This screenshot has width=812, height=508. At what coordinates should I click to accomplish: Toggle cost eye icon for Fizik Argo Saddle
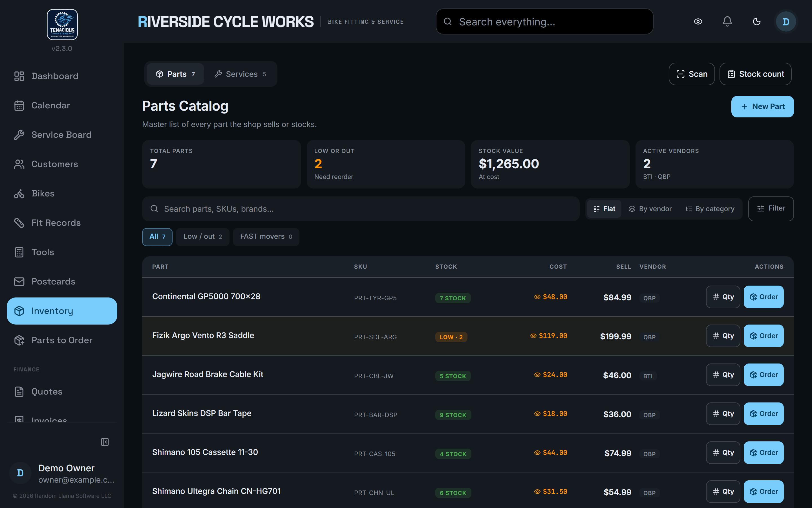click(533, 336)
